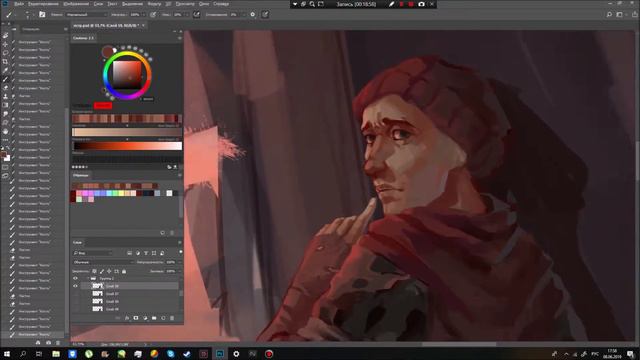
Task: Hide layer 38 using its eye icon
Action: pos(75,286)
